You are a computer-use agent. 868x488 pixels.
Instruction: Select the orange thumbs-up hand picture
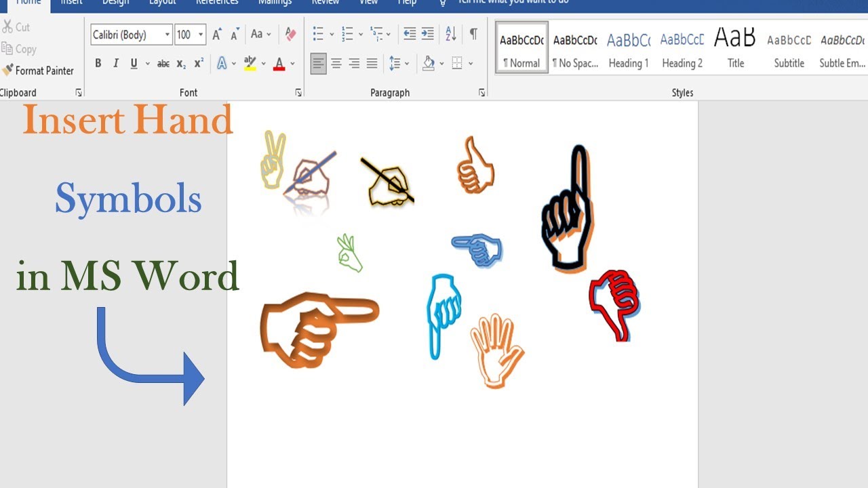[x=476, y=165]
